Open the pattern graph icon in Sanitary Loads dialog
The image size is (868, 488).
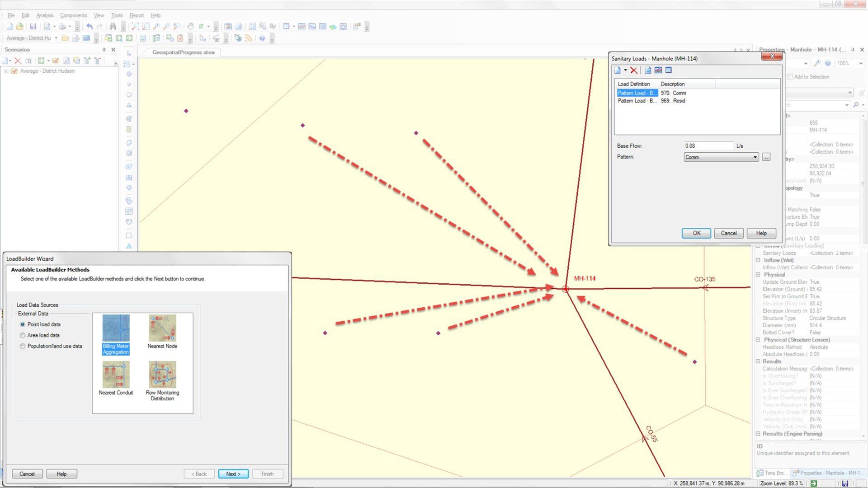pos(658,70)
